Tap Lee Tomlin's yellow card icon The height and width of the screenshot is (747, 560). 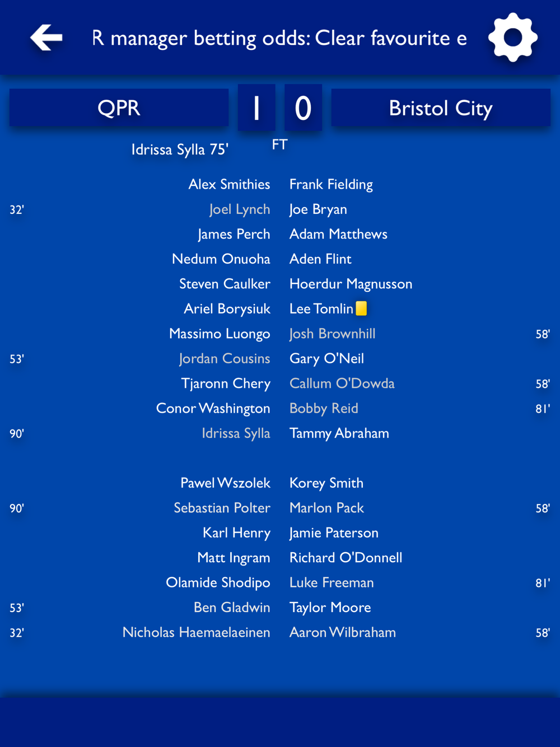coord(362,308)
